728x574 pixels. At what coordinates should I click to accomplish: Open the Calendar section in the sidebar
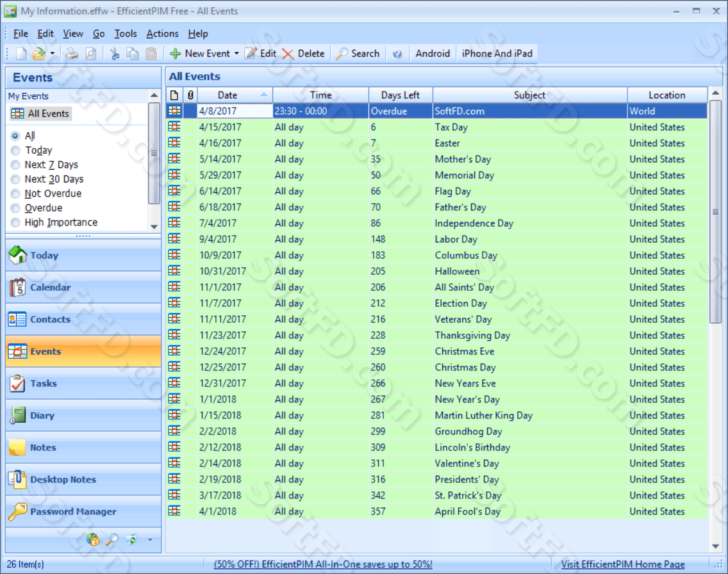[x=83, y=287]
